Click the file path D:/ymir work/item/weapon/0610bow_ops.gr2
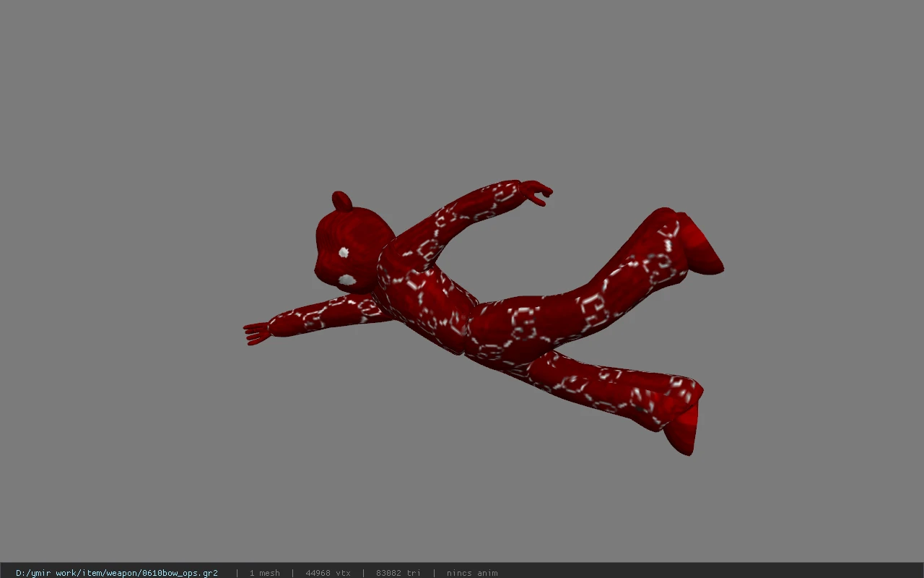Viewport: 924px width, 578px height. (x=117, y=573)
